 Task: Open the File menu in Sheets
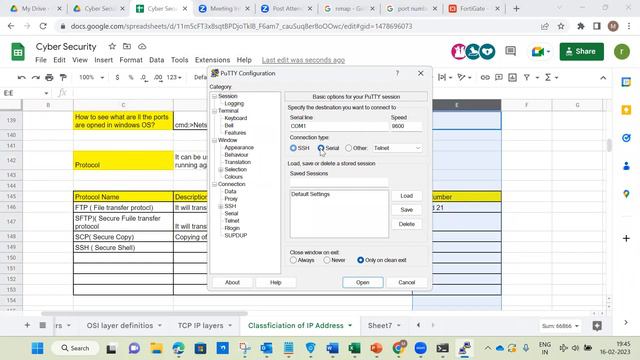pyautogui.click(x=41, y=60)
